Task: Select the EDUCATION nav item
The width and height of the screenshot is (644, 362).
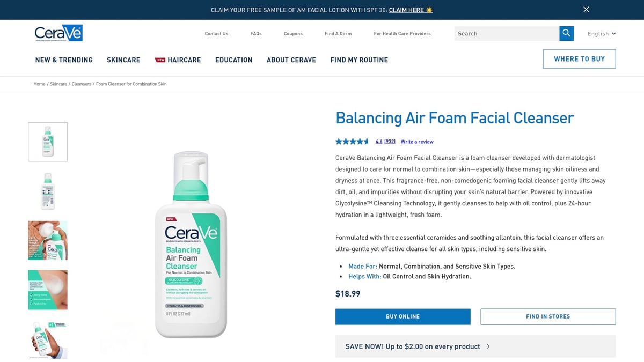Action: click(x=233, y=60)
